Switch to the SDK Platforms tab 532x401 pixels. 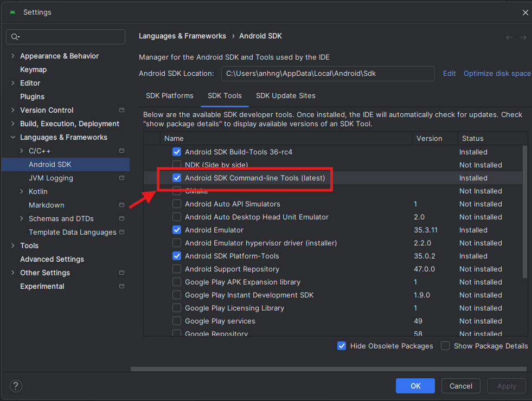(169, 95)
